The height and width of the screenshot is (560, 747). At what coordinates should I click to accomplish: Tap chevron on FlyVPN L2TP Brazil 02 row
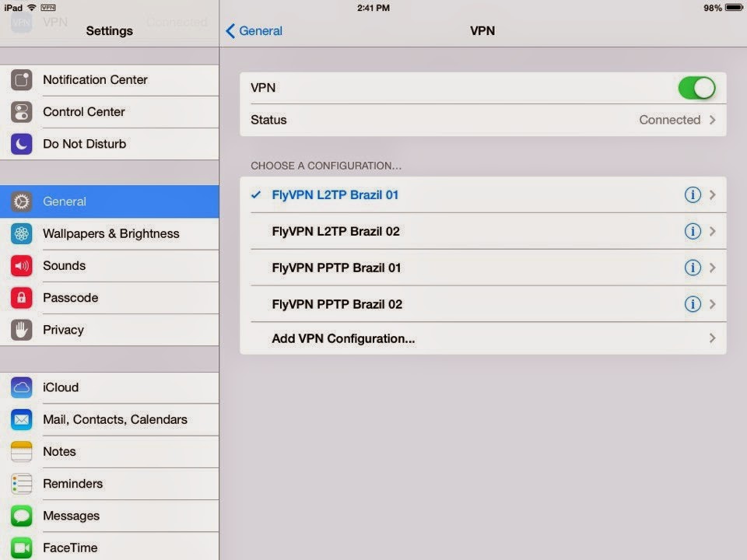click(x=712, y=232)
